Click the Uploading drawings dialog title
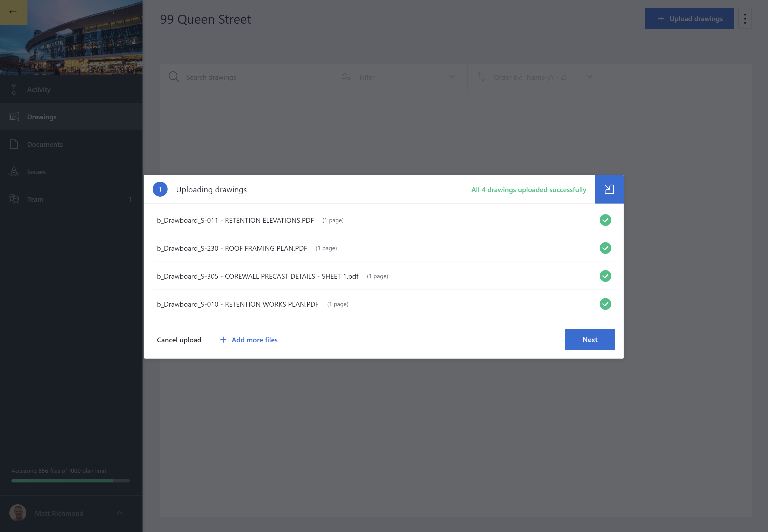 211,190
